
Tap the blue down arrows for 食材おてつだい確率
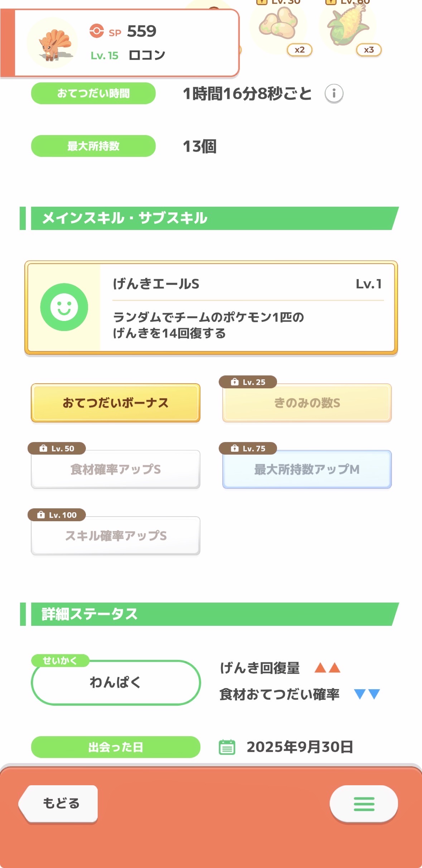click(x=367, y=694)
